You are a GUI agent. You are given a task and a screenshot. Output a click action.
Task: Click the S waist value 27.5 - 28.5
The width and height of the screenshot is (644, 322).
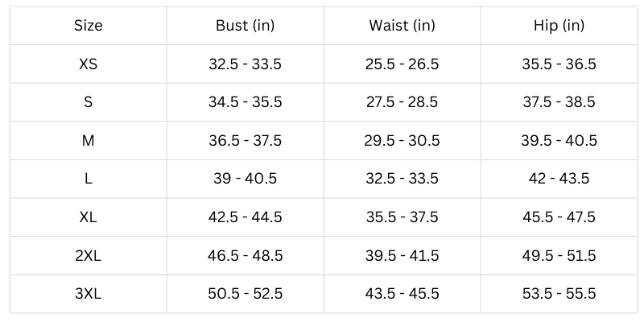pos(402,102)
